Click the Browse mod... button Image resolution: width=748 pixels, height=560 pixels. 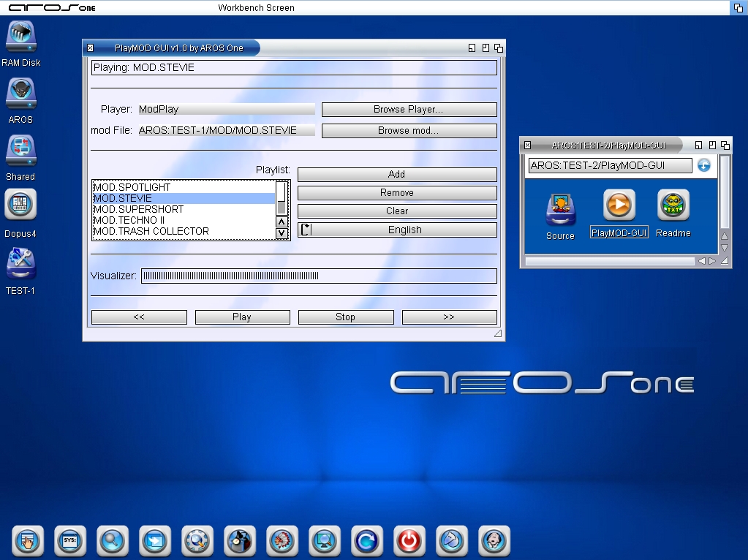click(409, 131)
